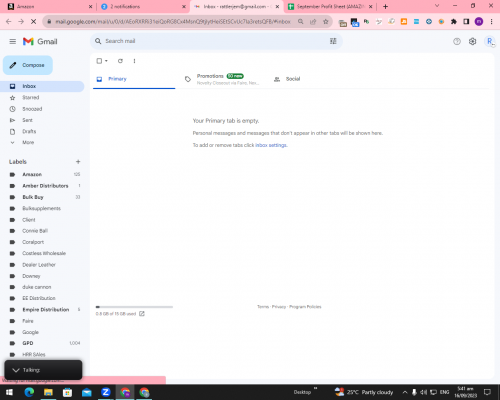Screen dimensions: 500x400
Task: Show hidden system tray icons chevron
Action: (x=405, y=392)
